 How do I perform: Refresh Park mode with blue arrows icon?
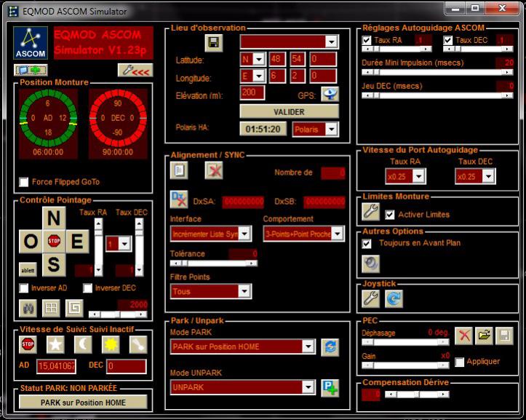click(330, 347)
